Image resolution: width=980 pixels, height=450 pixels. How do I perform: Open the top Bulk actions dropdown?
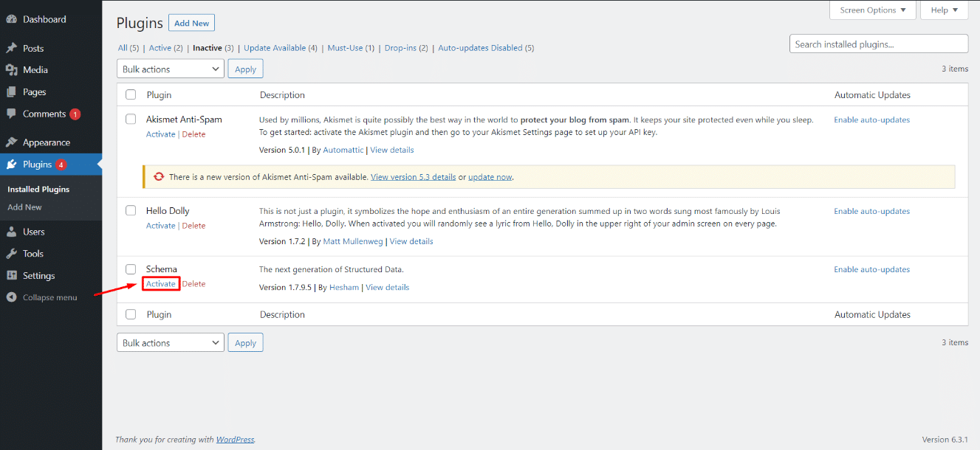point(171,69)
